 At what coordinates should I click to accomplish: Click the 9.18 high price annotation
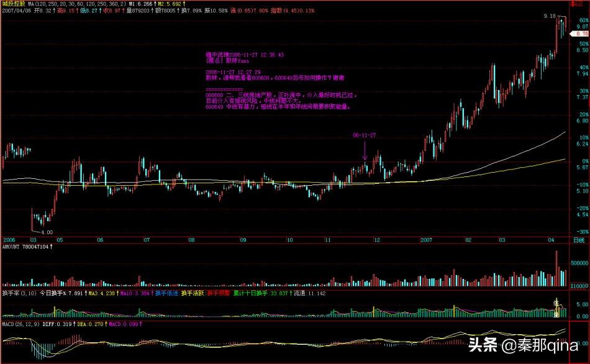pyautogui.click(x=550, y=16)
